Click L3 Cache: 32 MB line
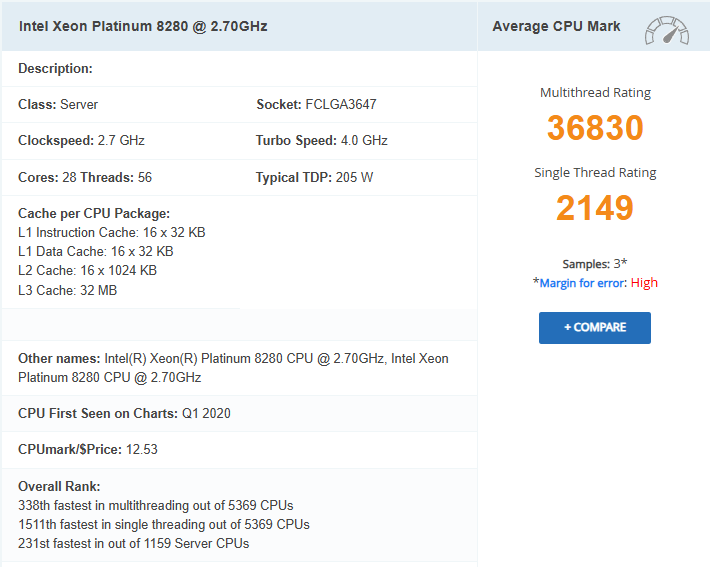Image resolution: width=710 pixels, height=567 pixels. click(x=67, y=290)
